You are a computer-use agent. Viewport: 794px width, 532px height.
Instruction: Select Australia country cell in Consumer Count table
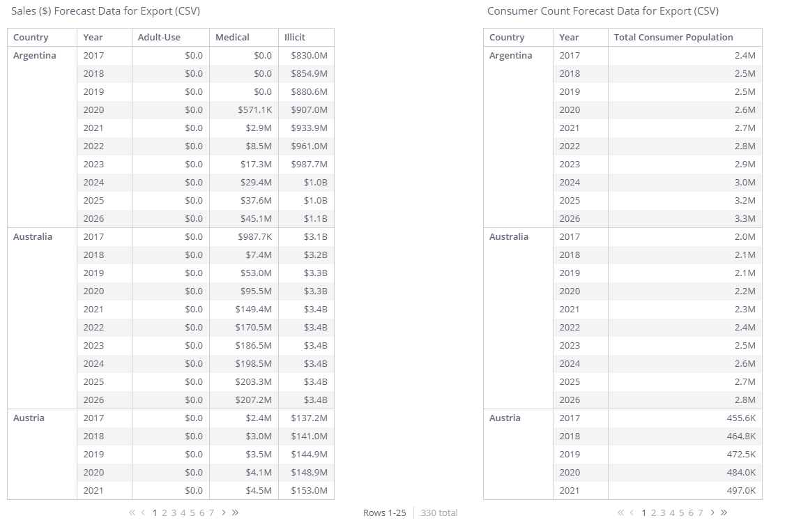click(x=509, y=237)
